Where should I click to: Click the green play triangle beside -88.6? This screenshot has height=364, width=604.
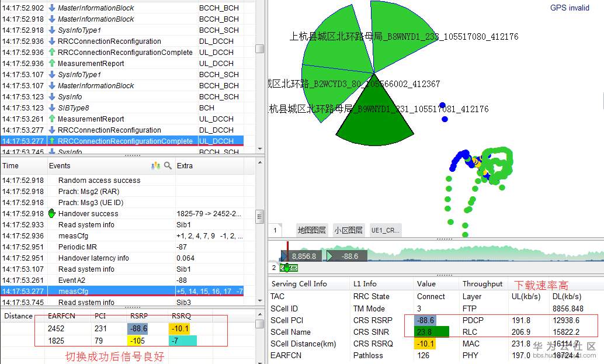click(329, 256)
